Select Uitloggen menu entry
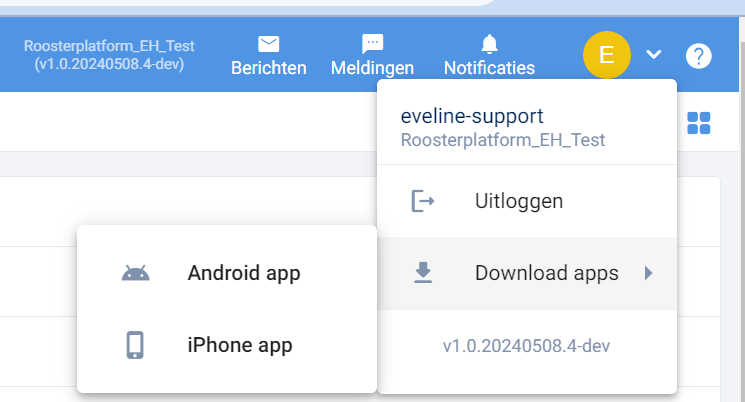 pos(527,201)
